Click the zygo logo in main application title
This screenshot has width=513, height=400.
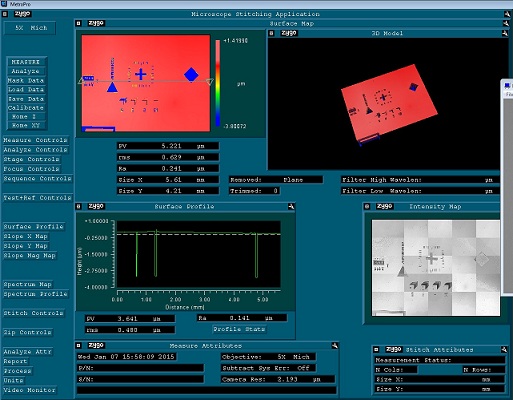(23, 14)
